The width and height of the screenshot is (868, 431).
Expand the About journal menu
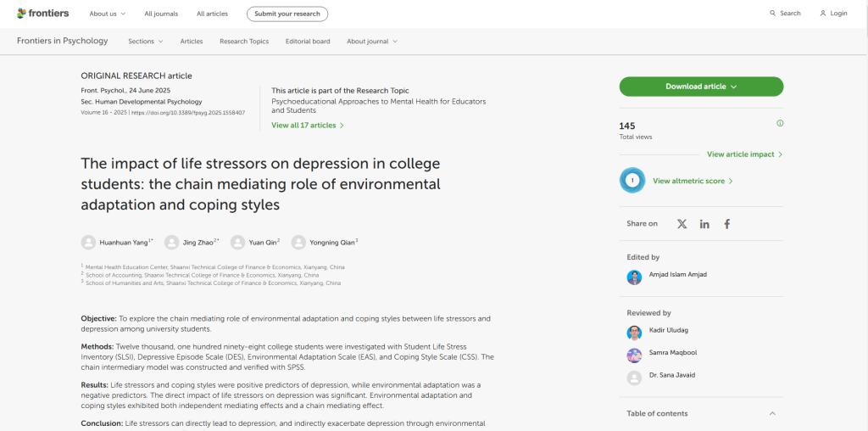point(371,42)
